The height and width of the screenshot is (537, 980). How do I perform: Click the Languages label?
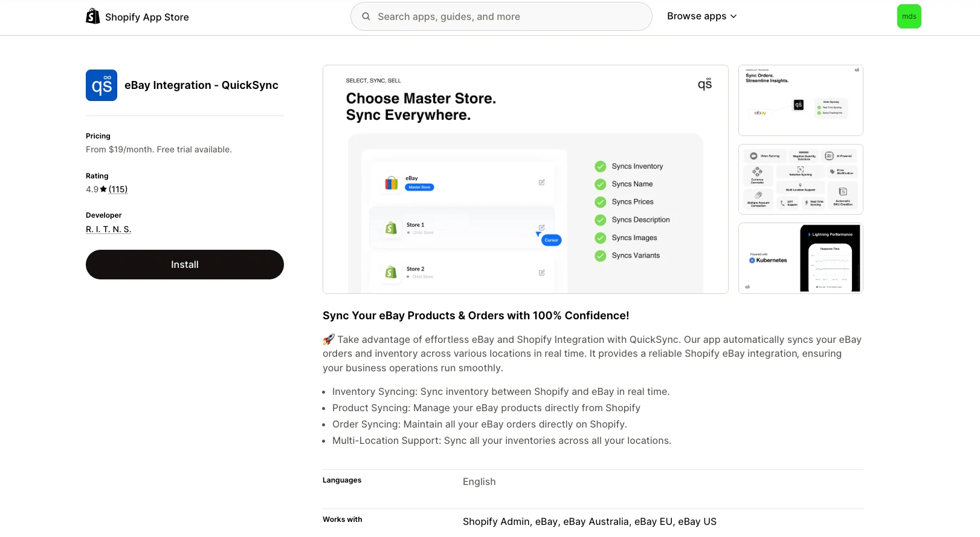tap(342, 480)
